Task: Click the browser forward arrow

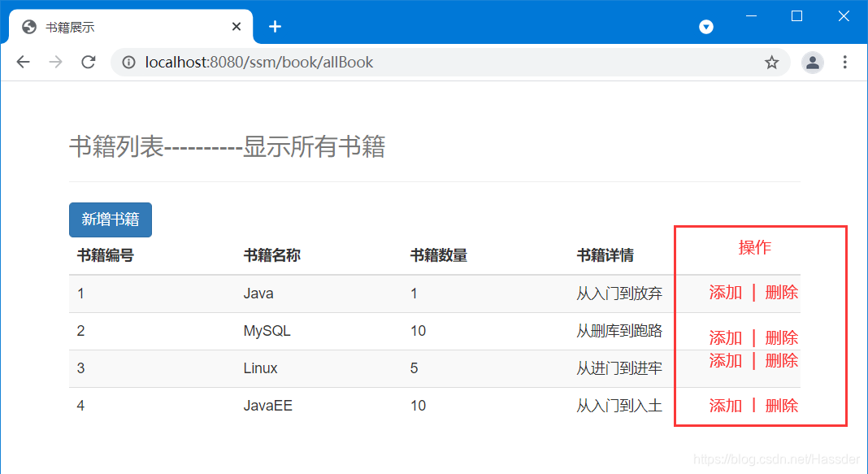Action: click(x=55, y=62)
